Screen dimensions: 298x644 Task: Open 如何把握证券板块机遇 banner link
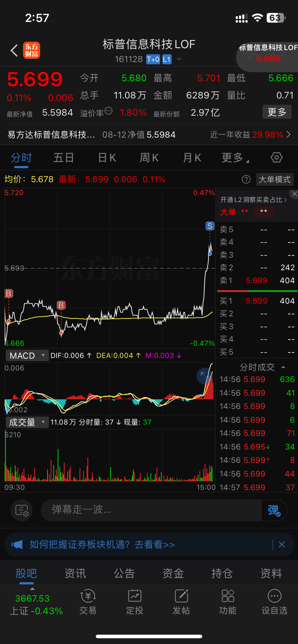coord(102,544)
